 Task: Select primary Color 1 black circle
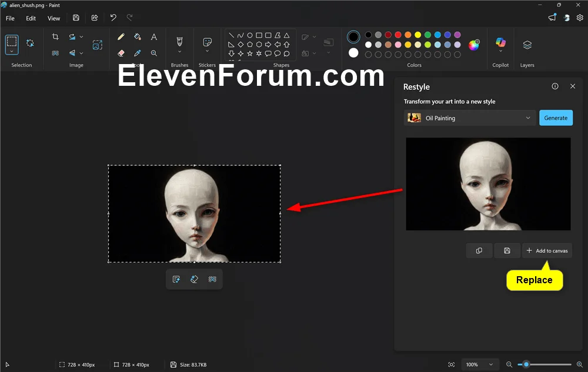click(353, 36)
